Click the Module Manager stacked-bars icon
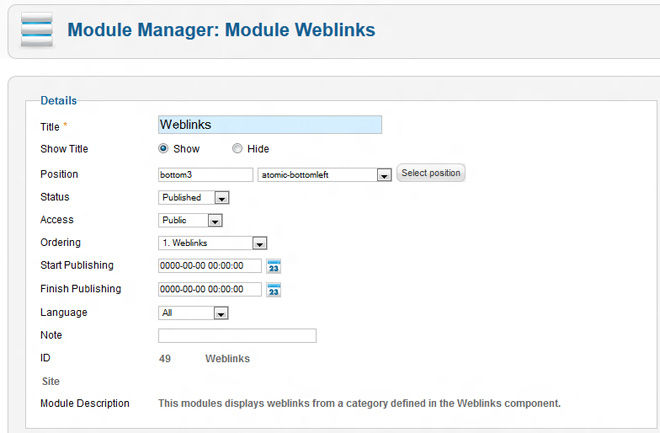This screenshot has width=660, height=433. pos(36,31)
